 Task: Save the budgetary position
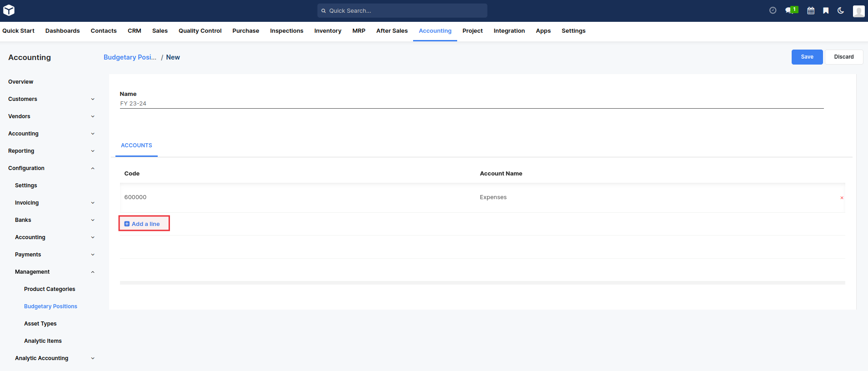pos(807,57)
